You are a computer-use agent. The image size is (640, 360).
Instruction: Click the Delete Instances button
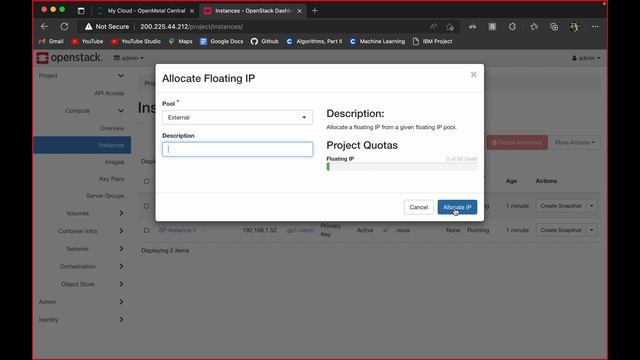(517, 142)
